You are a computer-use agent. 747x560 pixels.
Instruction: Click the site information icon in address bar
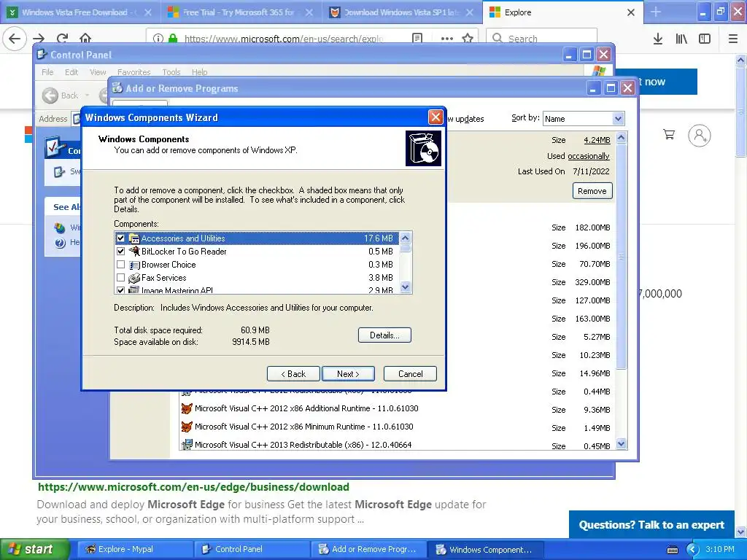coord(158,39)
